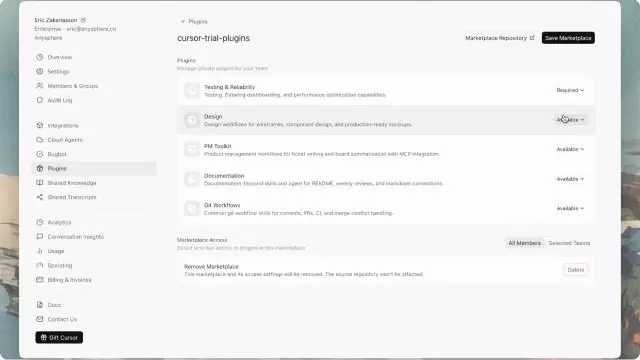Click the Git Workflows plugin icon
This screenshot has width=640, height=360.
pos(192,208)
